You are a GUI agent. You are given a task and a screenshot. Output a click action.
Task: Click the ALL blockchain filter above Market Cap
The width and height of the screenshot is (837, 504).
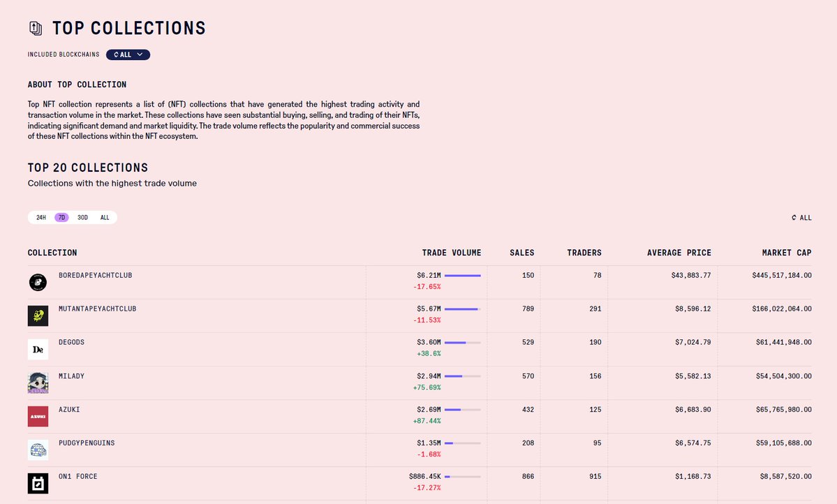(x=801, y=218)
